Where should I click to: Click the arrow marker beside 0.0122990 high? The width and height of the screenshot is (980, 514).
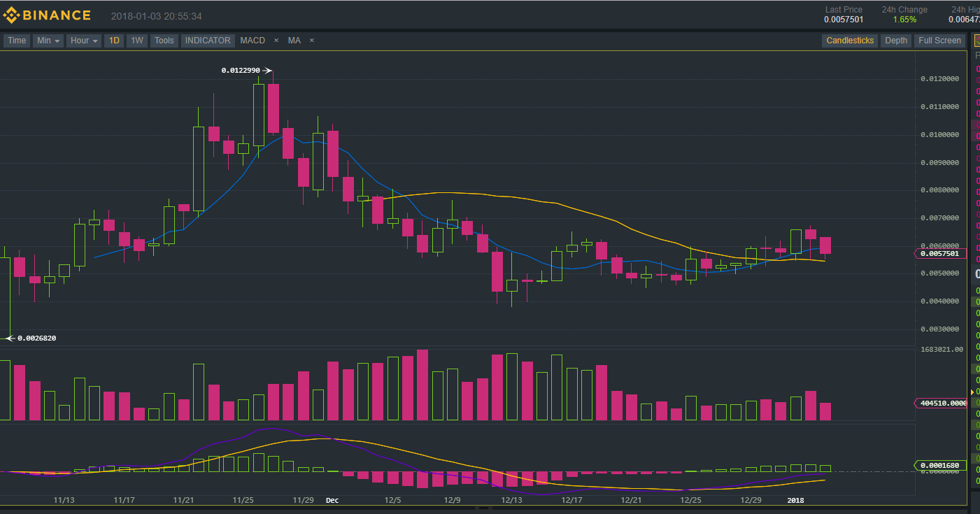(267, 70)
